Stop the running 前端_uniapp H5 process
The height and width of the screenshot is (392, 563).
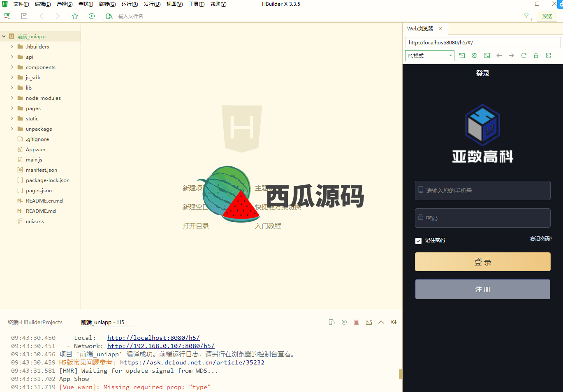357,322
